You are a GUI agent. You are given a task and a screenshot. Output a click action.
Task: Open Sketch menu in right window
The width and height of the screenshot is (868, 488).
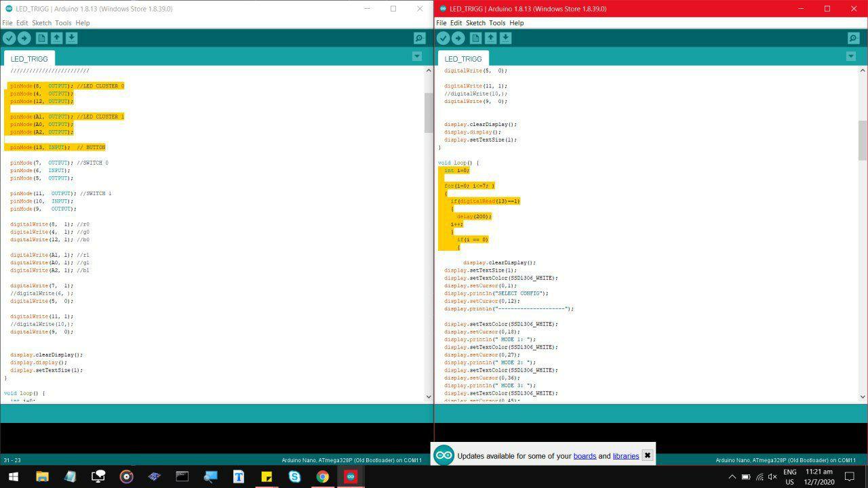pyautogui.click(x=476, y=23)
